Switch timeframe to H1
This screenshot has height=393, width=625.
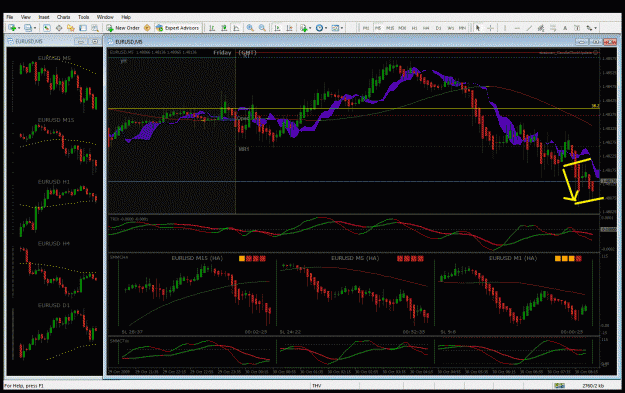(x=415, y=28)
